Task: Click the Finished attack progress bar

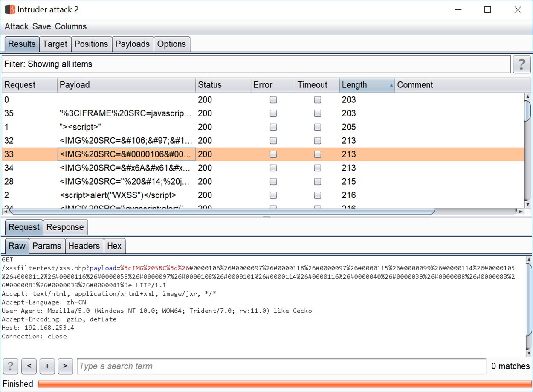Action: 284,384
